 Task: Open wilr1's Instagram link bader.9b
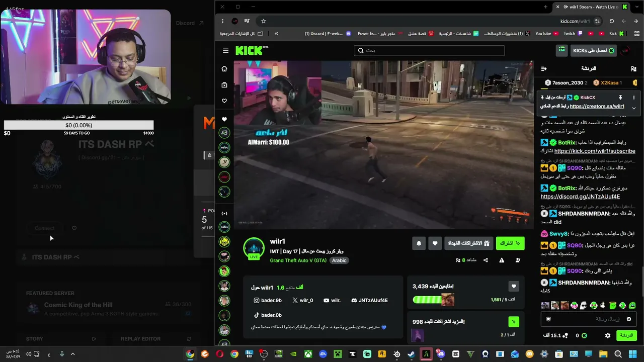[x=268, y=300]
